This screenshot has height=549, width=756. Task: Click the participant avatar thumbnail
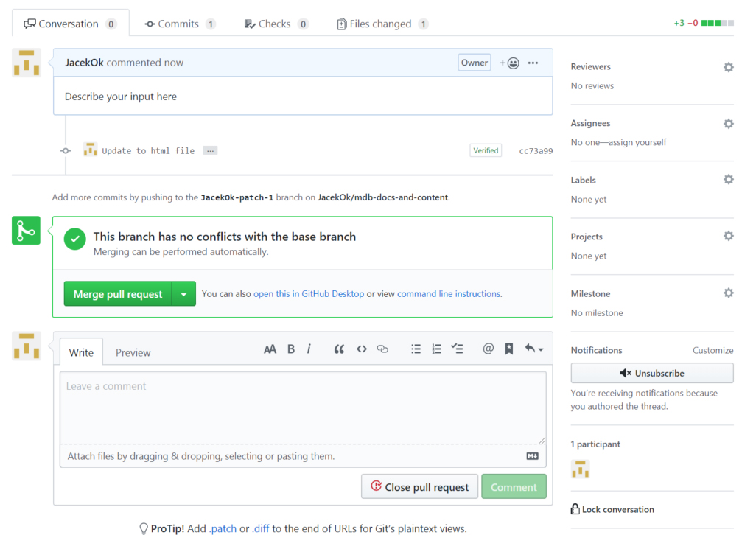[580, 469]
